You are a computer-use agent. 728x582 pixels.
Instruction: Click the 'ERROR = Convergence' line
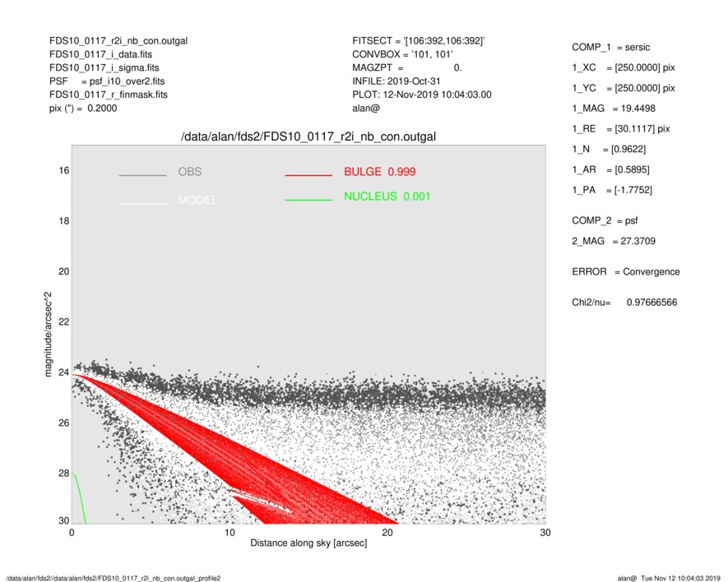pos(626,272)
